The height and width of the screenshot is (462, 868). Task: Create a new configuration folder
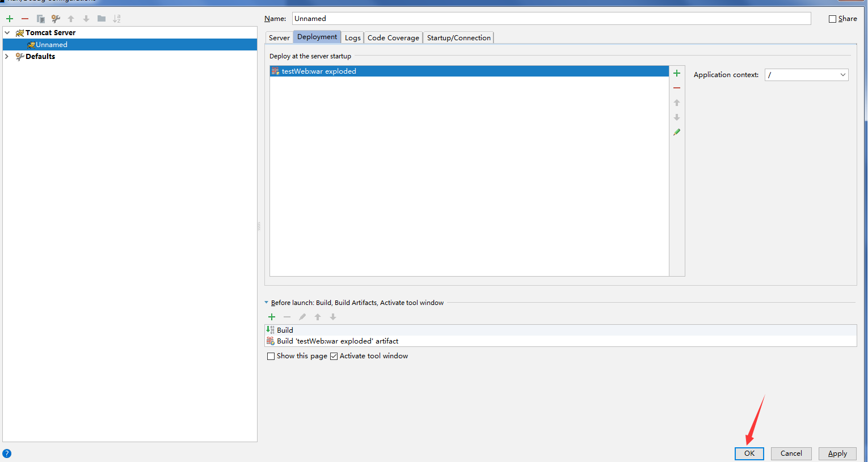click(x=102, y=19)
